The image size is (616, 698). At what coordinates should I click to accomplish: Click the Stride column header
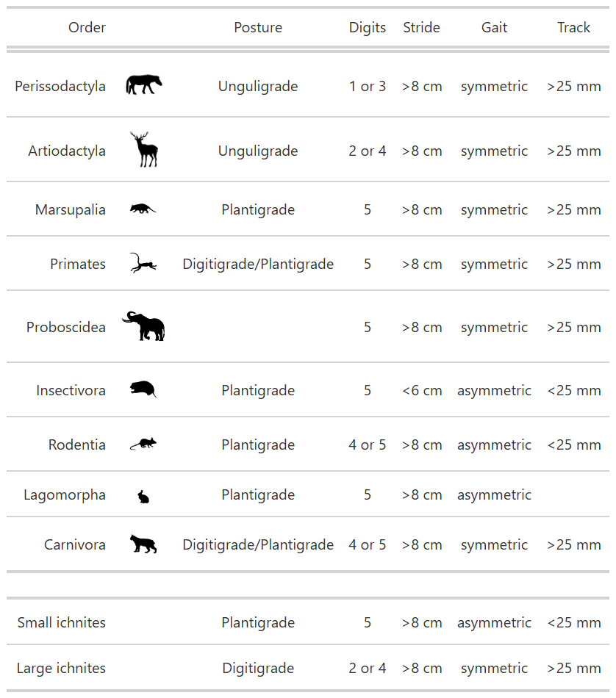click(422, 28)
